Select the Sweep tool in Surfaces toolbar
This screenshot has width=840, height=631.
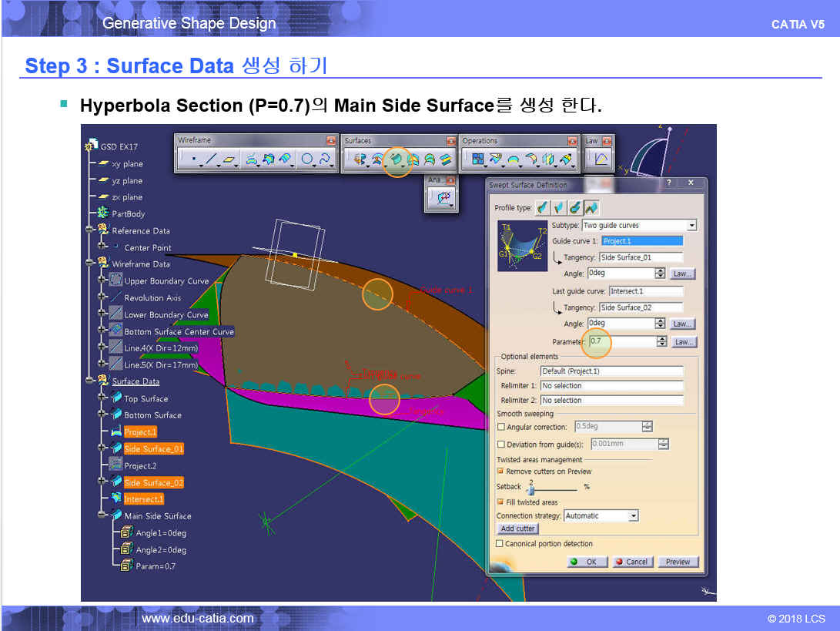tap(396, 159)
